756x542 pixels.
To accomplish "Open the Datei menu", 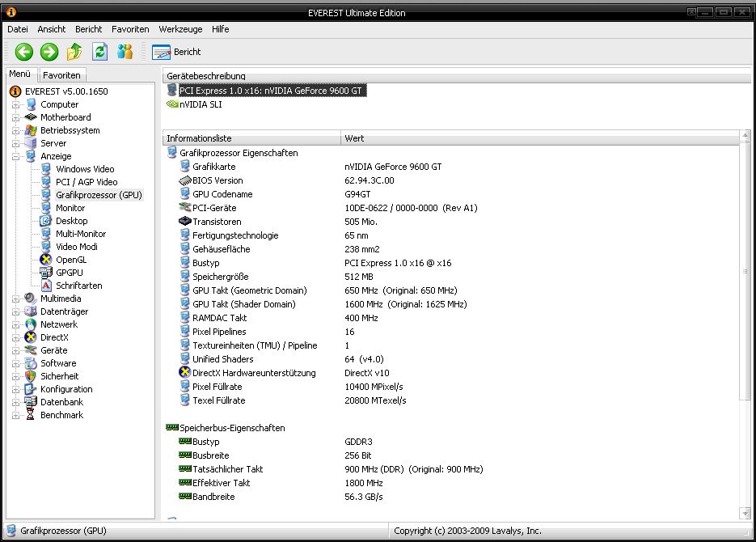I will click(x=17, y=29).
